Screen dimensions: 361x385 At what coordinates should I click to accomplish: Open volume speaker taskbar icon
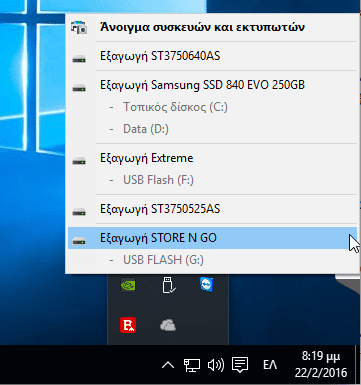[216, 365]
